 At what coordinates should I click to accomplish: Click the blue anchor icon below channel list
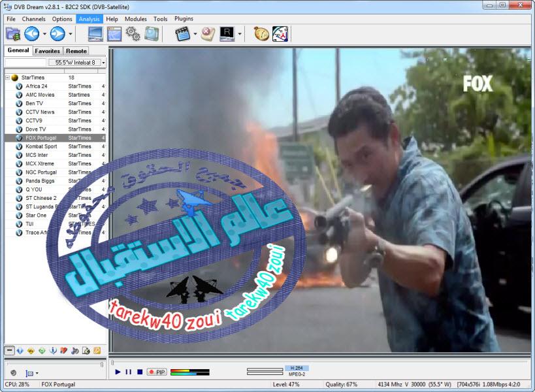[53, 351]
